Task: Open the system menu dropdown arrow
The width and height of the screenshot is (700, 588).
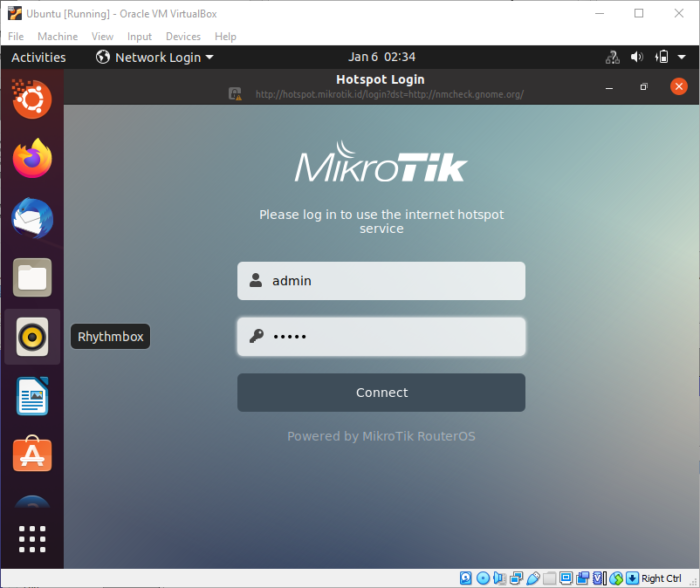Action: [681, 57]
